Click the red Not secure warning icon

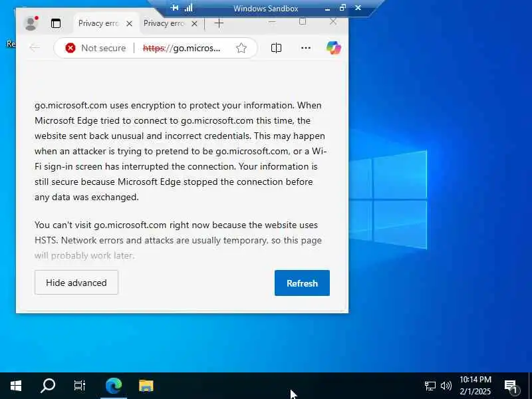(x=70, y=48)
